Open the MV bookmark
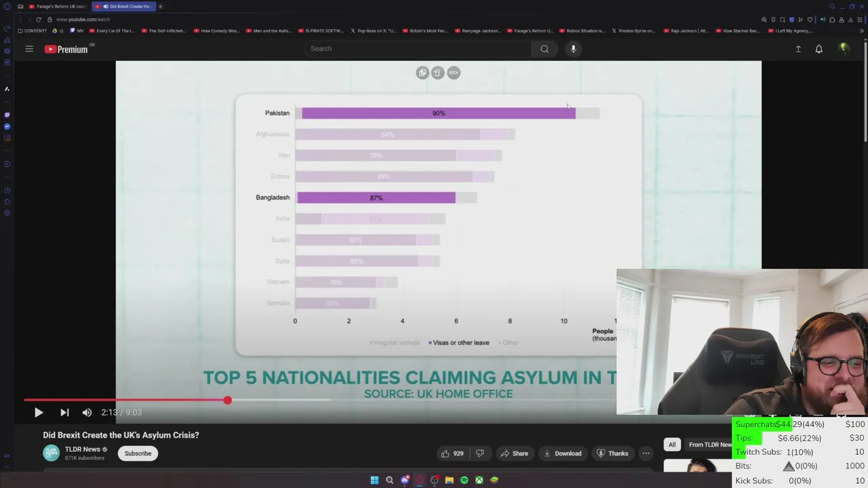Viewport: 868px width, 488px height. pos(77,30)
